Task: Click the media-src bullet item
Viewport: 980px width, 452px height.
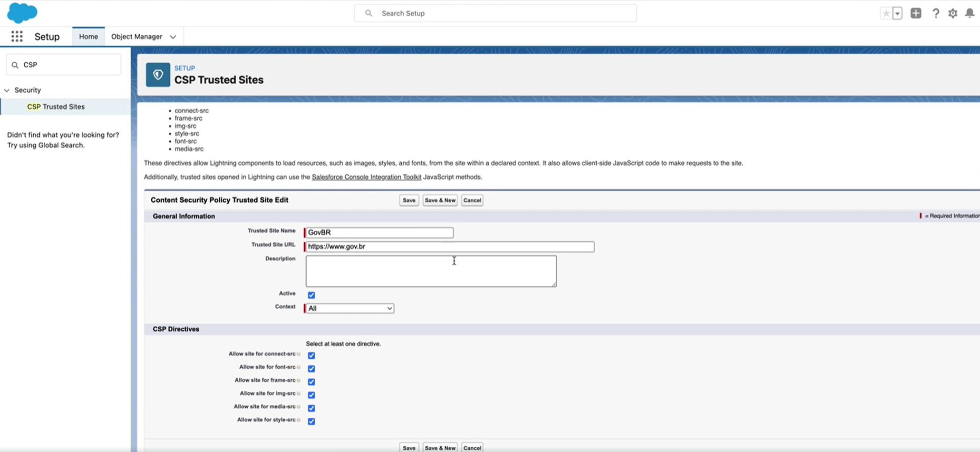Action: [x=189, y=149]
